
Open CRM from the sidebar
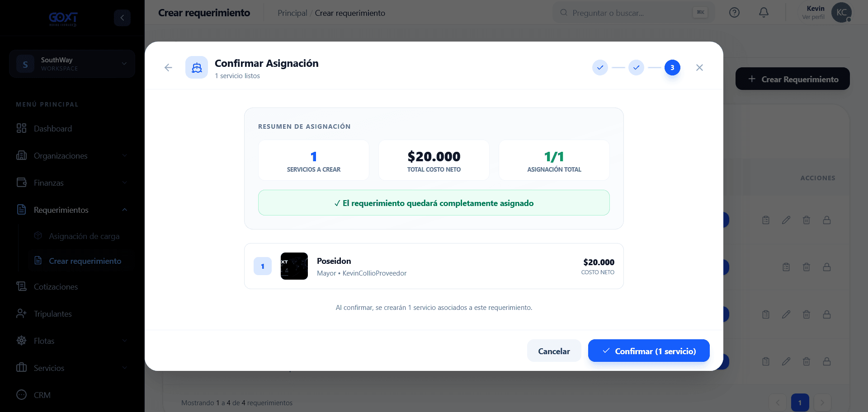pyautogui.click(x=42, y=395)
